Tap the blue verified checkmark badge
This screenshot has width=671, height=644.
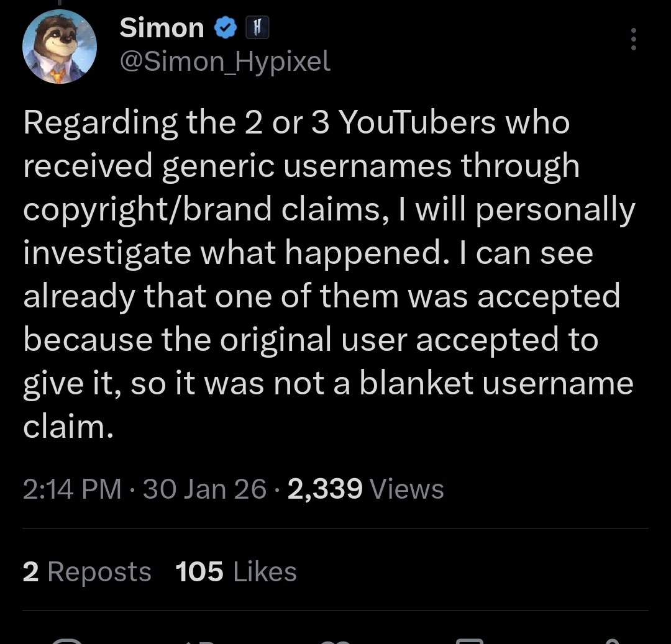point(225,29)
